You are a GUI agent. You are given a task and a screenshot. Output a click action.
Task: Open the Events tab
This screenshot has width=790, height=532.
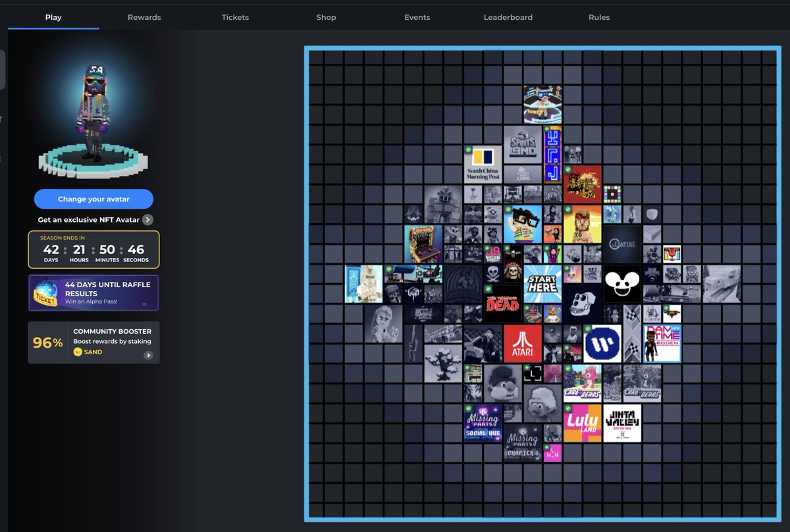pyautogui.click(x=417, y=17)
